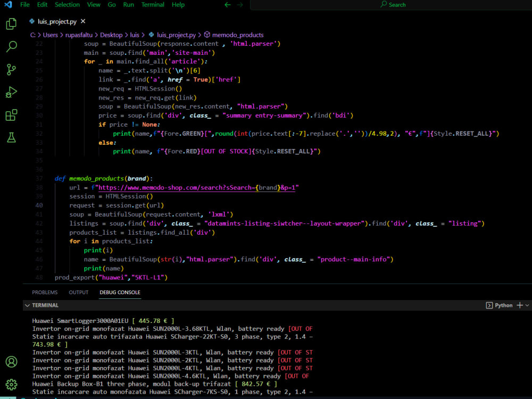
Task: Click on 'print(name)' line 47
Action: pos(104,268)
